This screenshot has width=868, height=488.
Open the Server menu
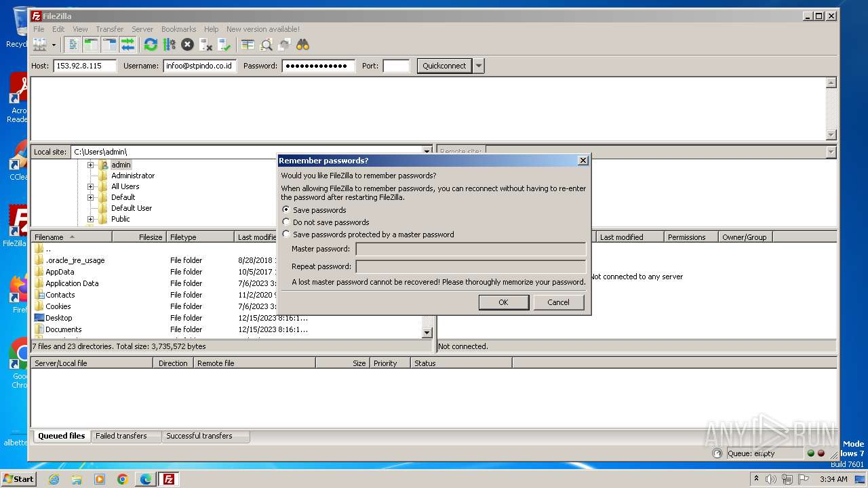142,29
